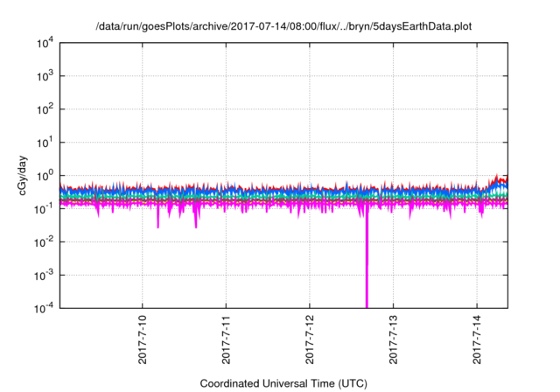This screenshot has width=560, height=392.
Task: Click the 10^-4 y-axis tick label
Action: click(44, 308)
